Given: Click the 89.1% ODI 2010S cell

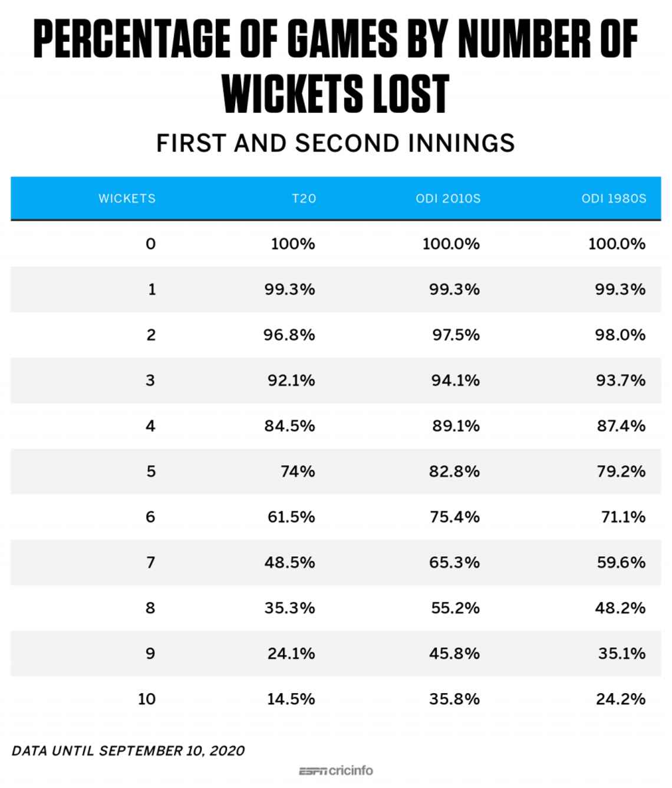Looking at the screenshot, I should tap(456, 426).
